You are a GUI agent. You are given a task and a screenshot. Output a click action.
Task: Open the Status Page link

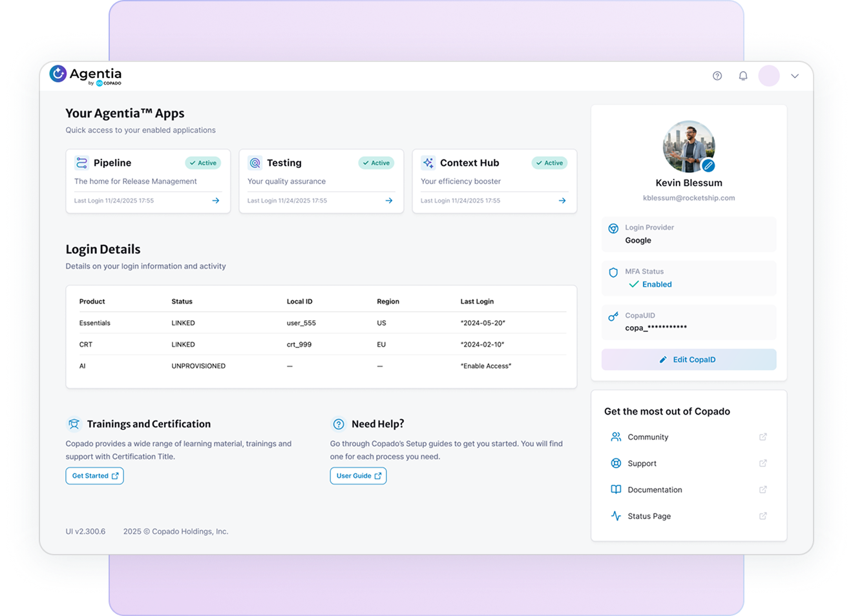click(x=649, y=517)
